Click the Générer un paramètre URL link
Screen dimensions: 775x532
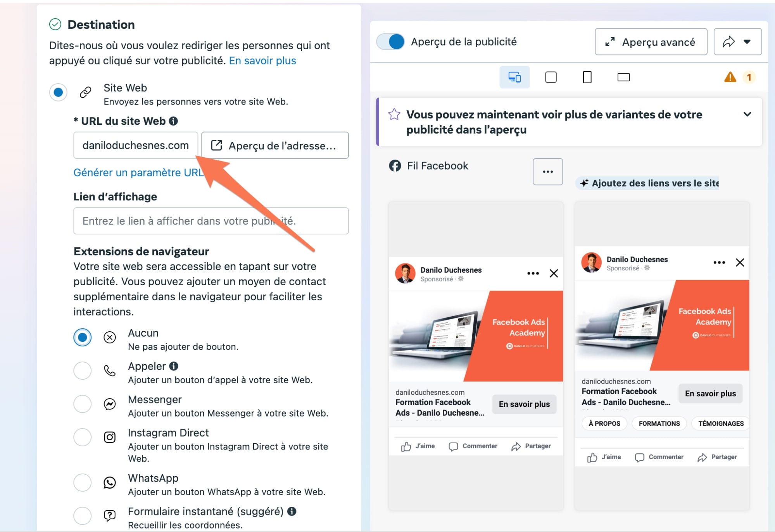click(138, 172)
